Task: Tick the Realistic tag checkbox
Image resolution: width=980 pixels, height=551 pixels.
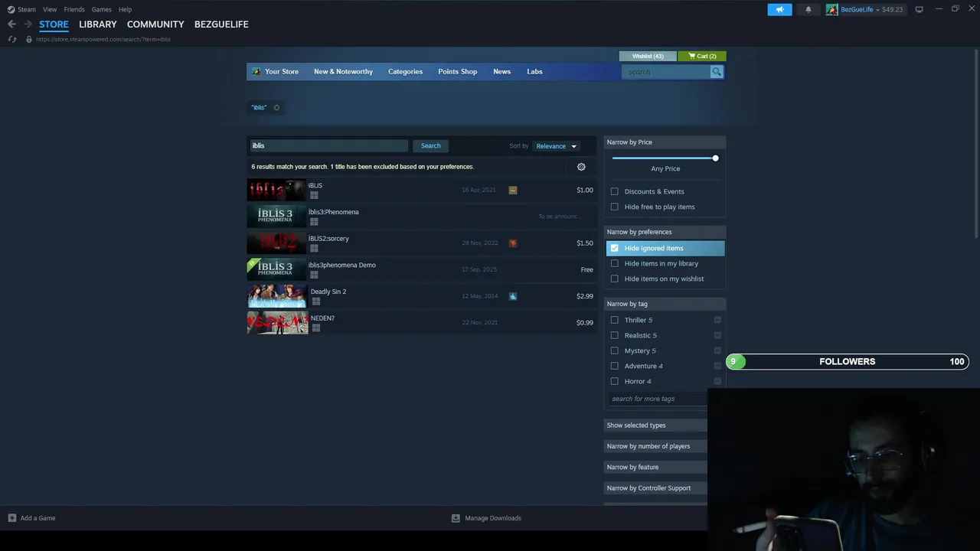Action: [614, 335]
